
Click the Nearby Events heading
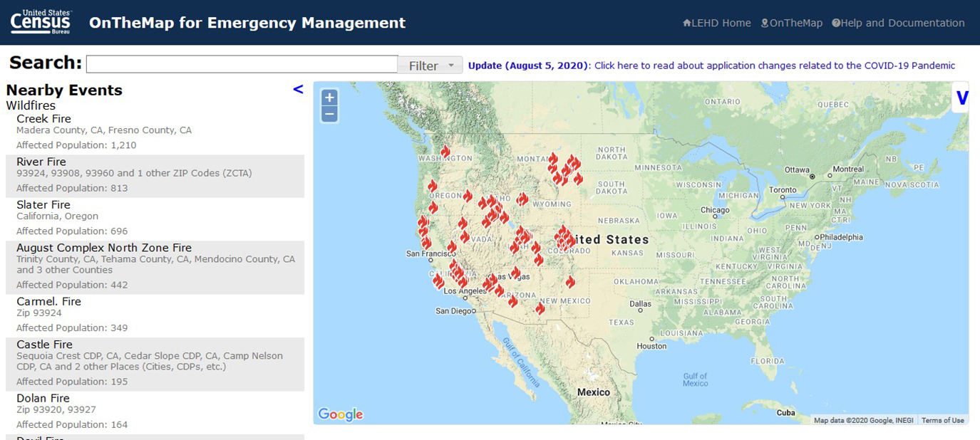(x=64, y=90)
